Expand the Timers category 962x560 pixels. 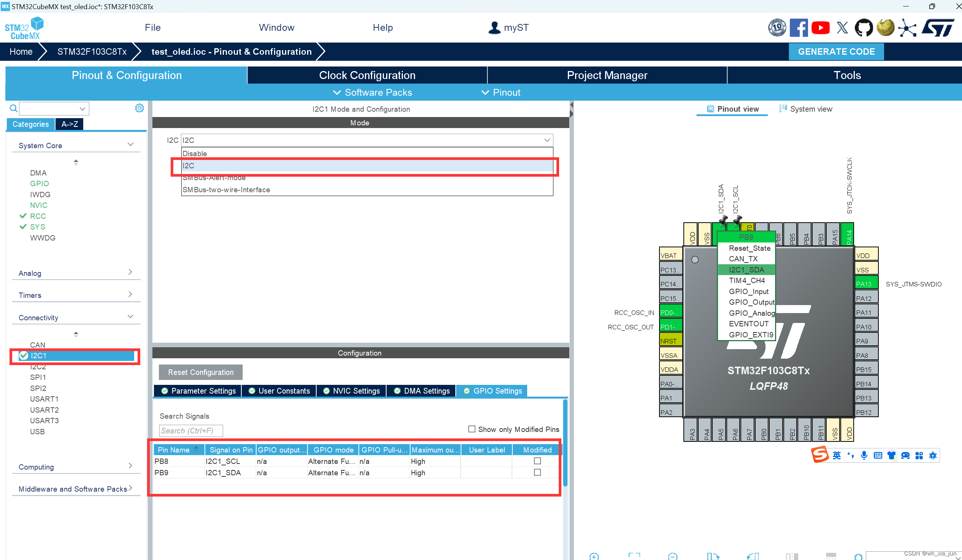pyautogui.click(x=130, y=295)
